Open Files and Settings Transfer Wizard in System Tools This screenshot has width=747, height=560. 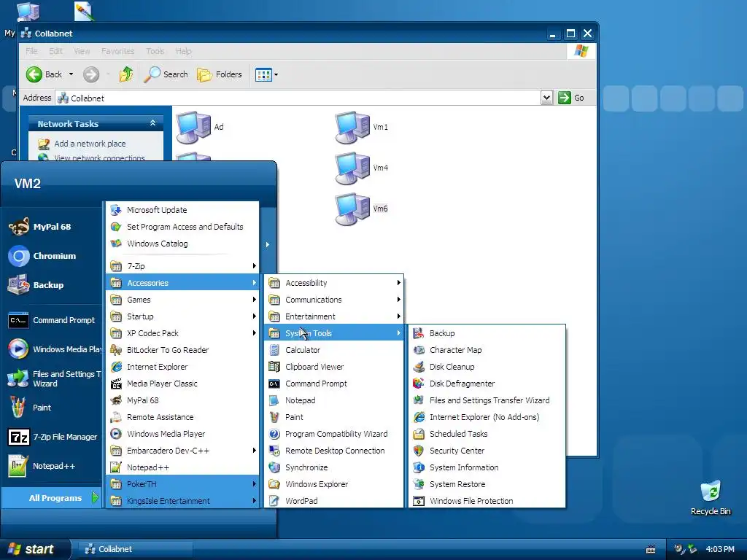(x=487, y=400)
